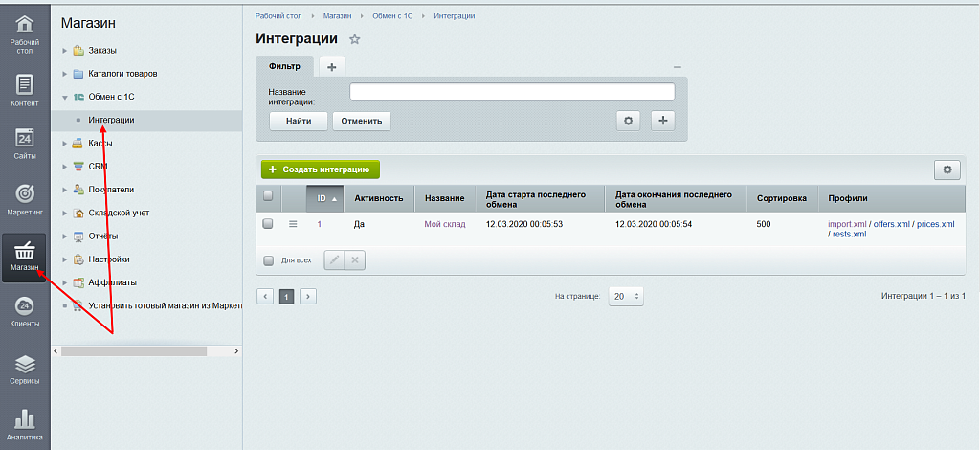The width and height of the screenshot is (980, 450).
Task: Expand the Заказы tree node
Action: point(64,51)
